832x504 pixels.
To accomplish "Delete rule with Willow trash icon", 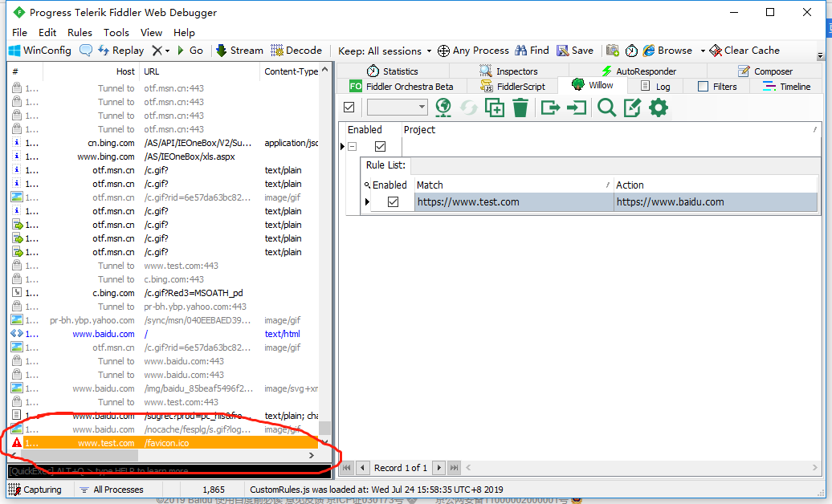I will pyautogui.click(x=520, y=108).
